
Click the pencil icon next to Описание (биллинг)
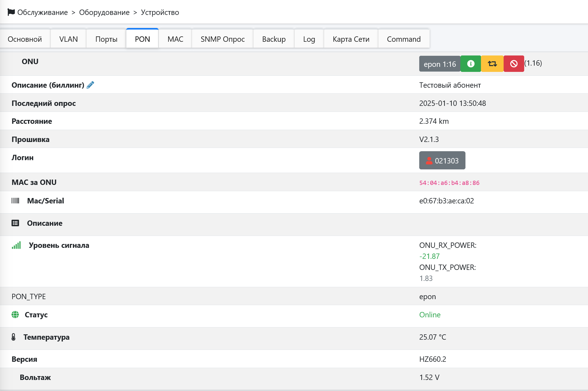click(90, 85)
